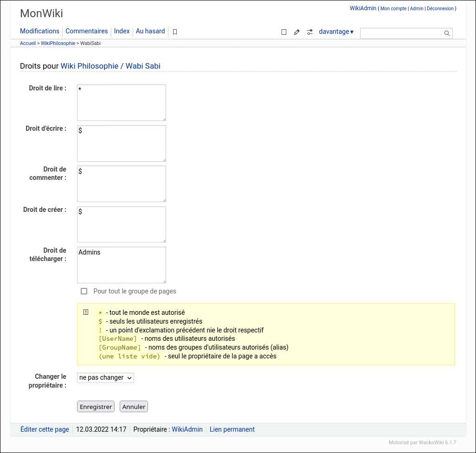Click the bookmark icon beside Au hasard
This screenshot has width=476, height=453.
tap(175, 32)
